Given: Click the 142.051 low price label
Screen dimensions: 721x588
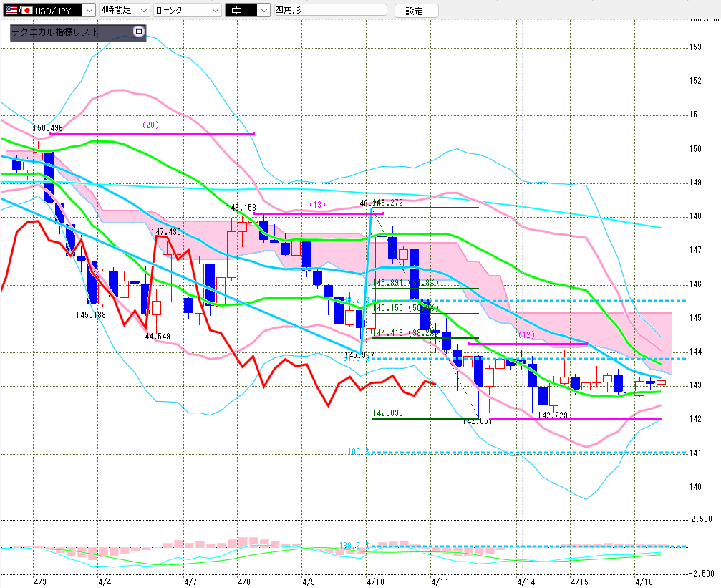Looking at the screenshot, I should tap(478, 421).
